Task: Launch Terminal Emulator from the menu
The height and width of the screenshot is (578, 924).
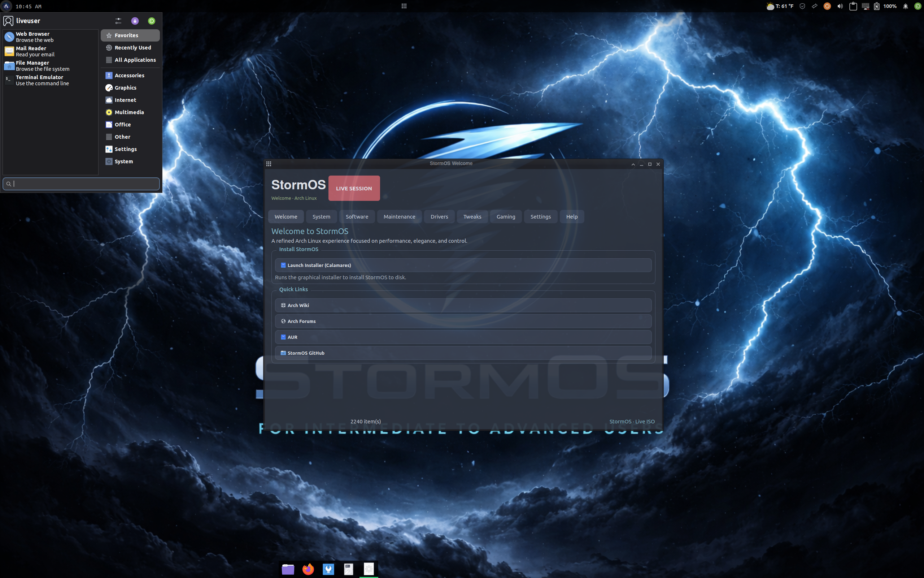Action: tap(51, 80)
